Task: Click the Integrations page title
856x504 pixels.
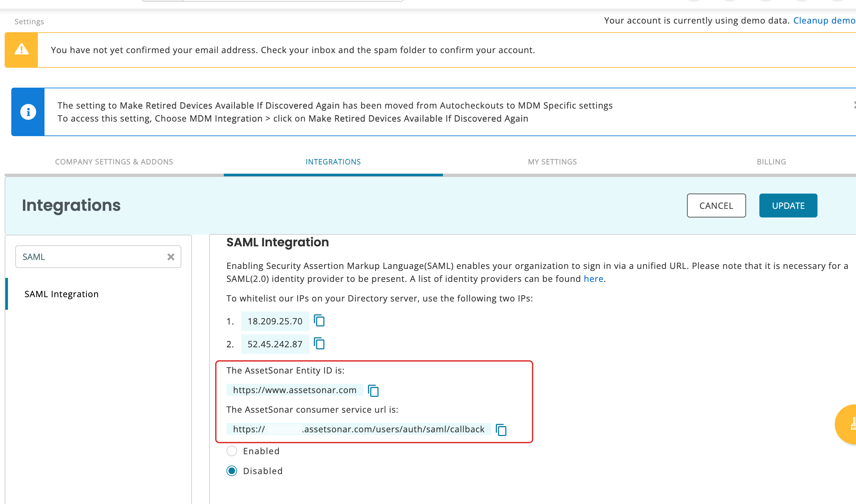Action: point(71,205)
